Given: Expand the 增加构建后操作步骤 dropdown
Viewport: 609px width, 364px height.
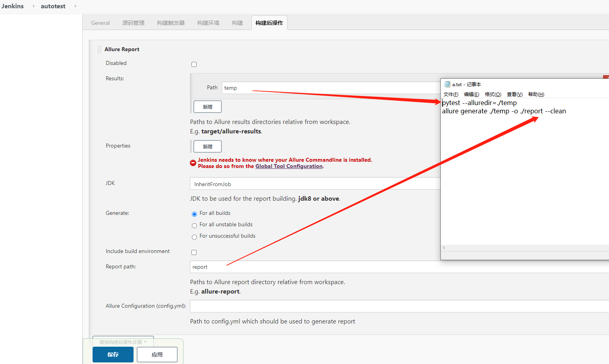Looking at the screenshot, I should [123, 342].
